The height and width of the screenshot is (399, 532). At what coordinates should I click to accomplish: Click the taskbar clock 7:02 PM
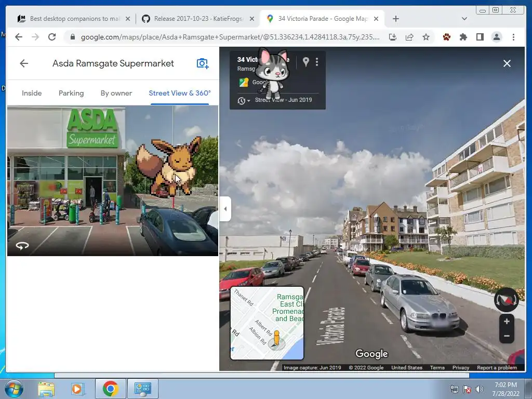tap(506, 389)
